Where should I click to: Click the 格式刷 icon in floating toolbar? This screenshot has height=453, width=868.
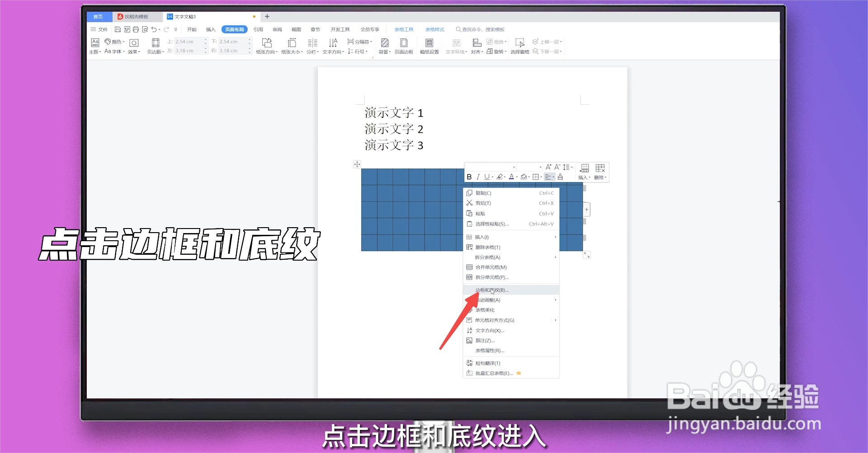561,177
